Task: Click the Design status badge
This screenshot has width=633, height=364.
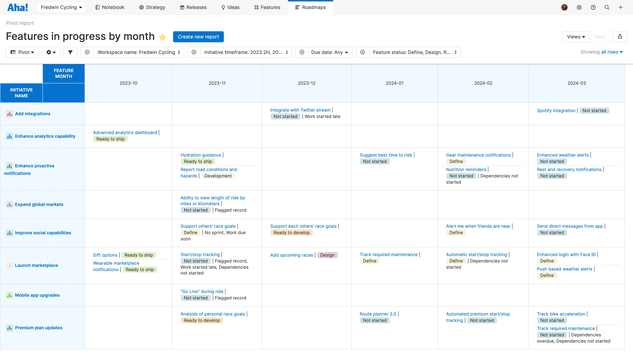Action: click(327, 255)
